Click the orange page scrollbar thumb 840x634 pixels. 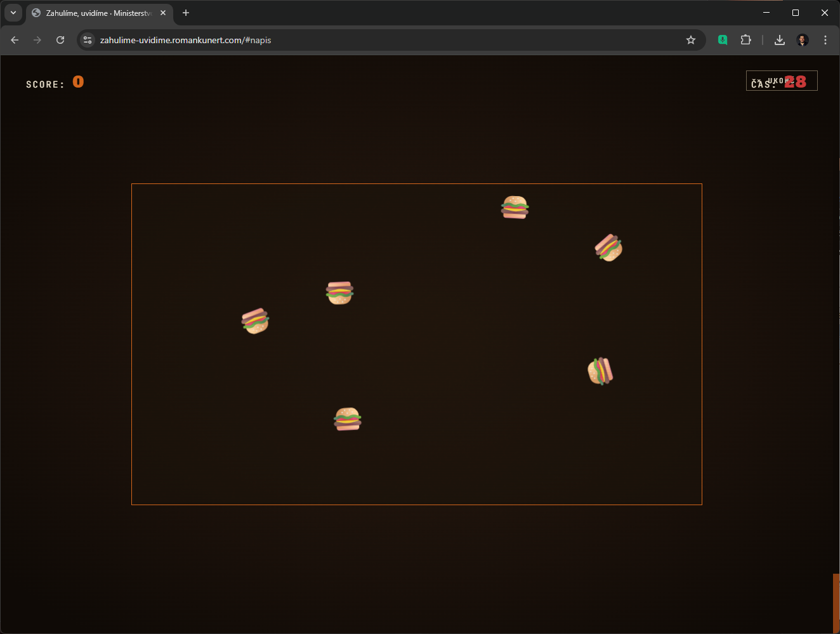click(x=836, y=603)
